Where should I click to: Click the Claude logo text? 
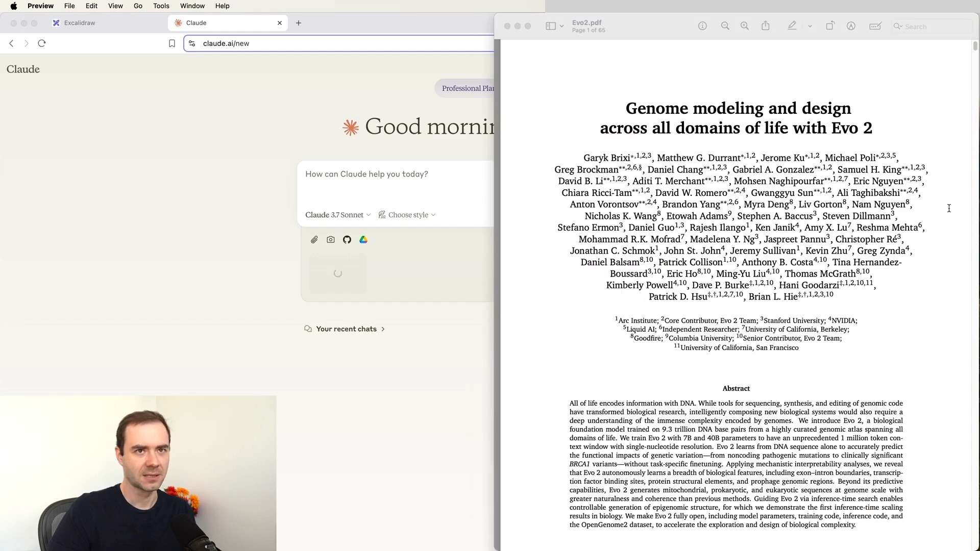pos(23,69)
